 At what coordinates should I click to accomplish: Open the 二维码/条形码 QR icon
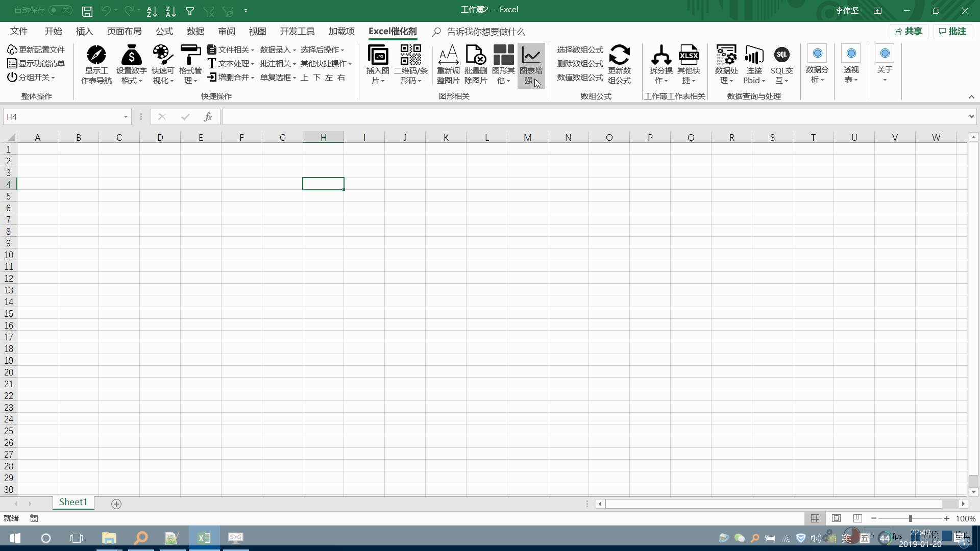(410, 55)
